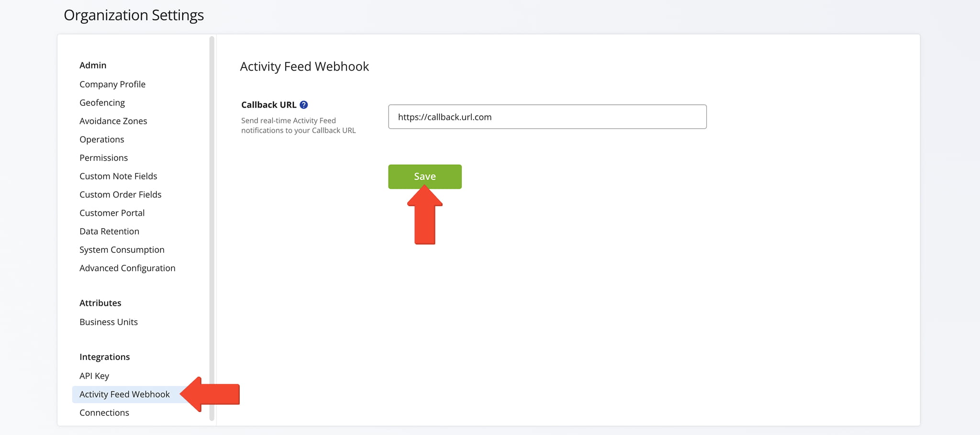Click the Callback URL input field
This screenshot has height=435, width=980.
pos(547,117)
